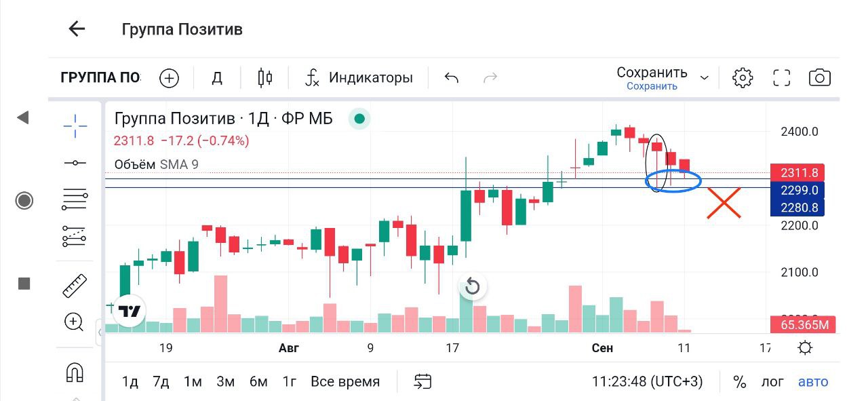
Task: Add symbol to compare with plus icon
Action: (x=169, y=78)
